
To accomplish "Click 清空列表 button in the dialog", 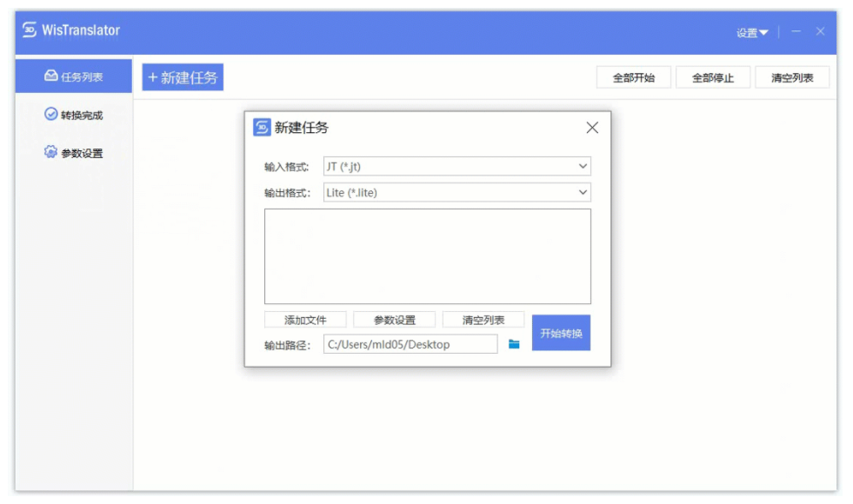I will pos(483,320).
